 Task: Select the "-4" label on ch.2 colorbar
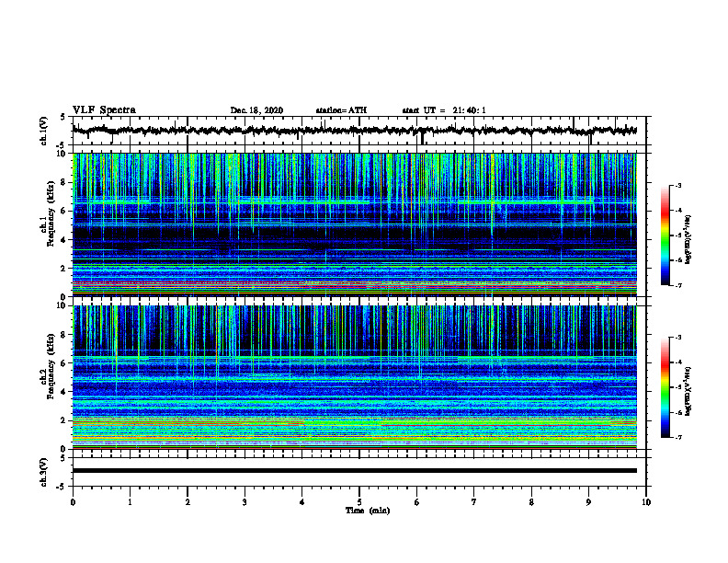click(x=678, y=362)
